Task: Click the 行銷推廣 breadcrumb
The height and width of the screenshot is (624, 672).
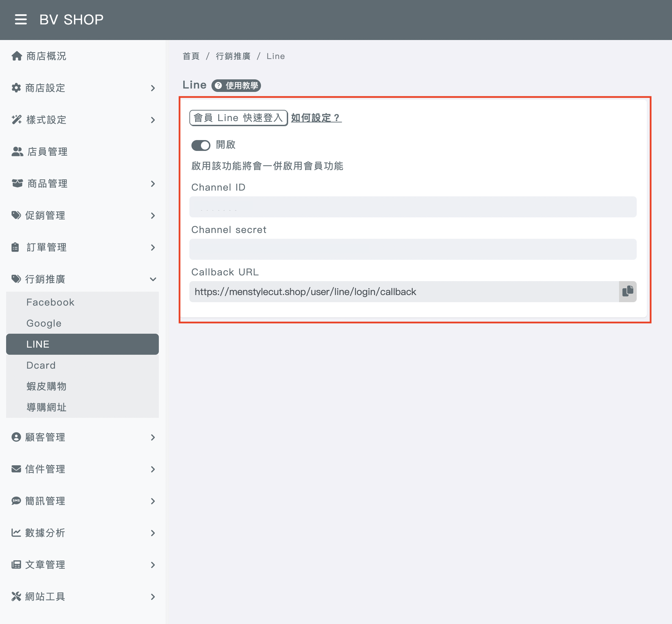Action: pos(233,56)
